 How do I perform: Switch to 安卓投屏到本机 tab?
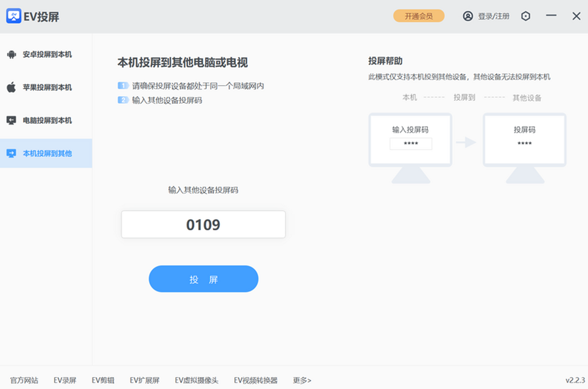click(x=46, y=54)
